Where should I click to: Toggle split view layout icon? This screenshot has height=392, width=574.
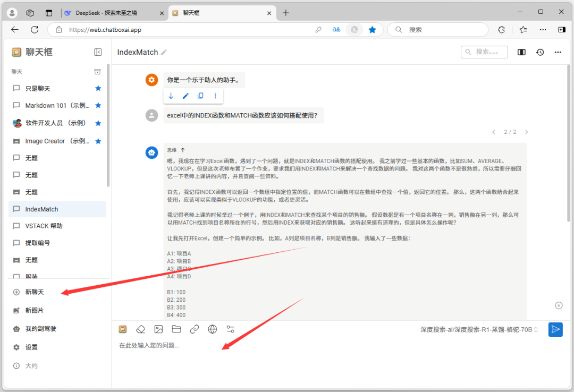coord(521,53)
